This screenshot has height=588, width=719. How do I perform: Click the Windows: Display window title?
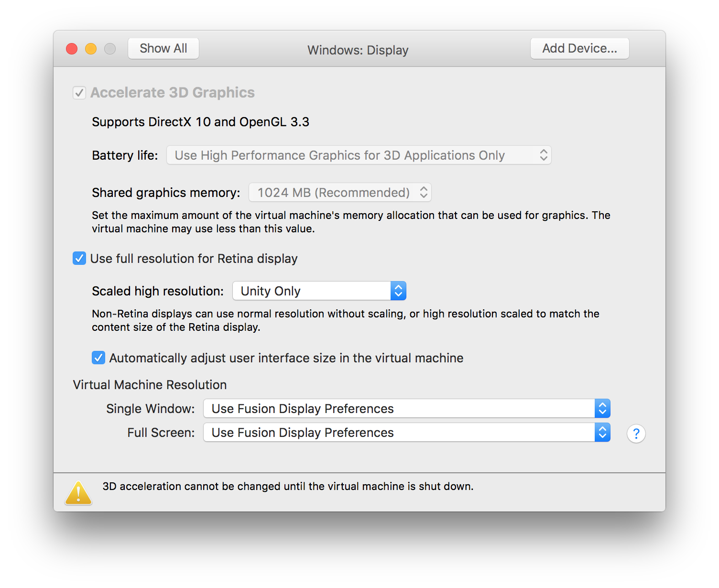[358, 50]
